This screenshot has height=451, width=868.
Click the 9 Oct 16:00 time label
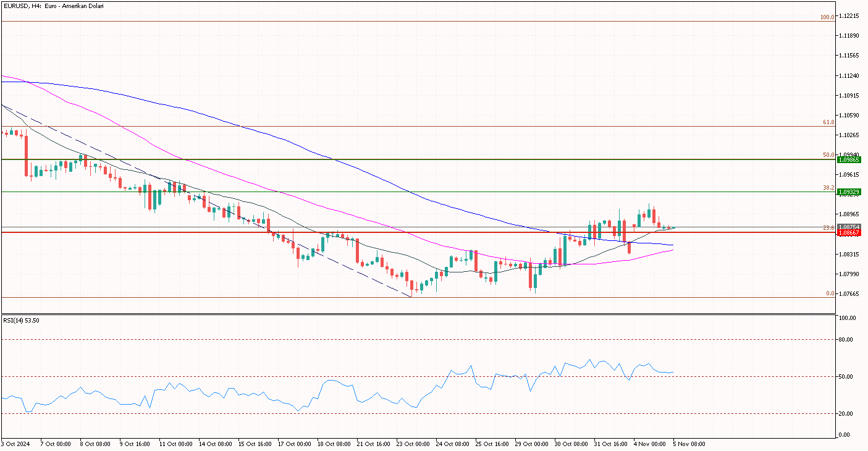133,444
